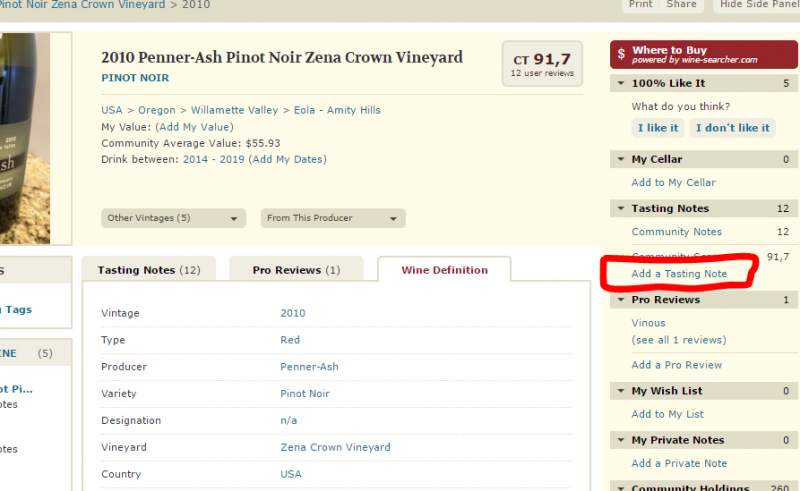Collapse the My Wish List section
Viewport: 800px width, 491px height.
point(621,391)
